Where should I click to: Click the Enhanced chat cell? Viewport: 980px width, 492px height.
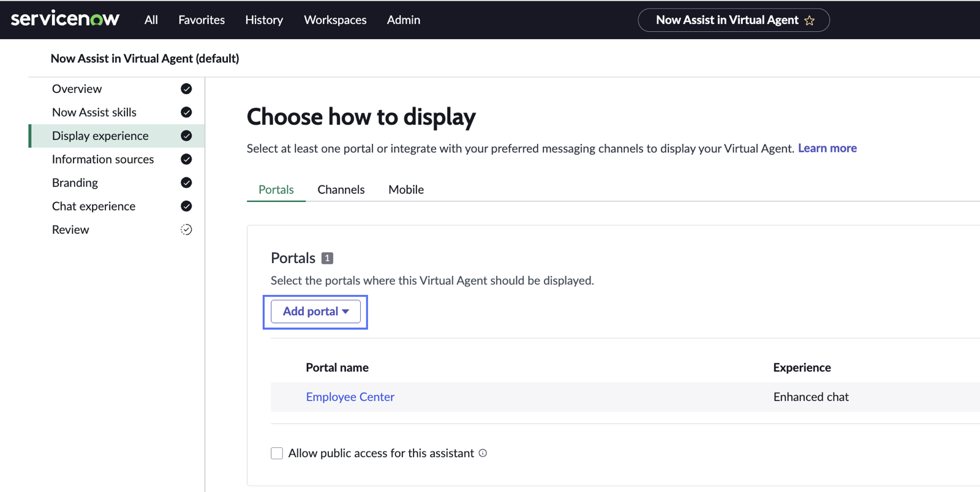811,397
